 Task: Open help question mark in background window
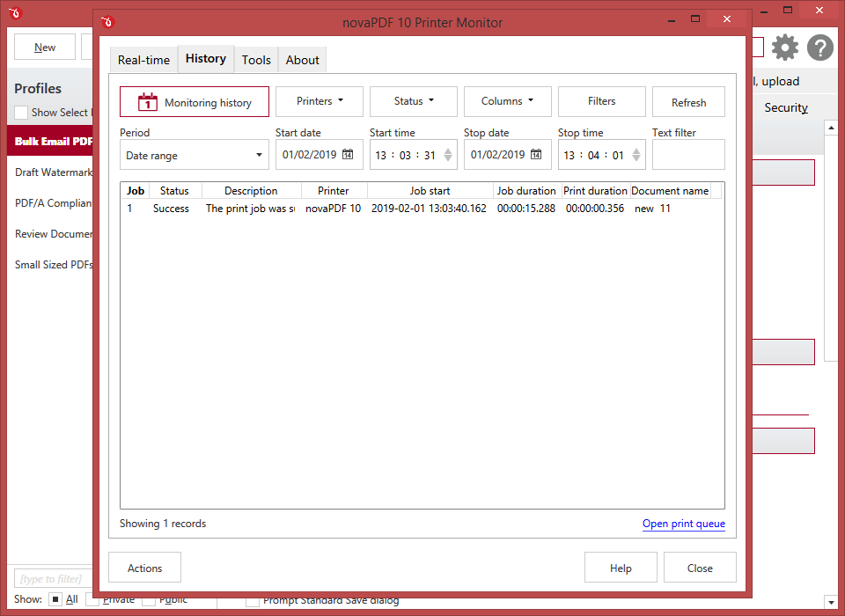pos(820,48)
